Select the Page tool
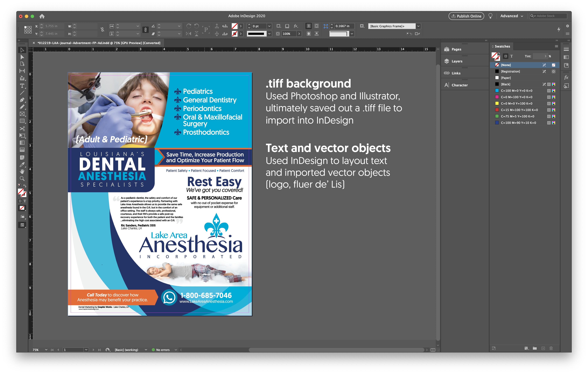The width and height of the screenshot is (588, 374). pyautogui.click(x=22, y=64)
